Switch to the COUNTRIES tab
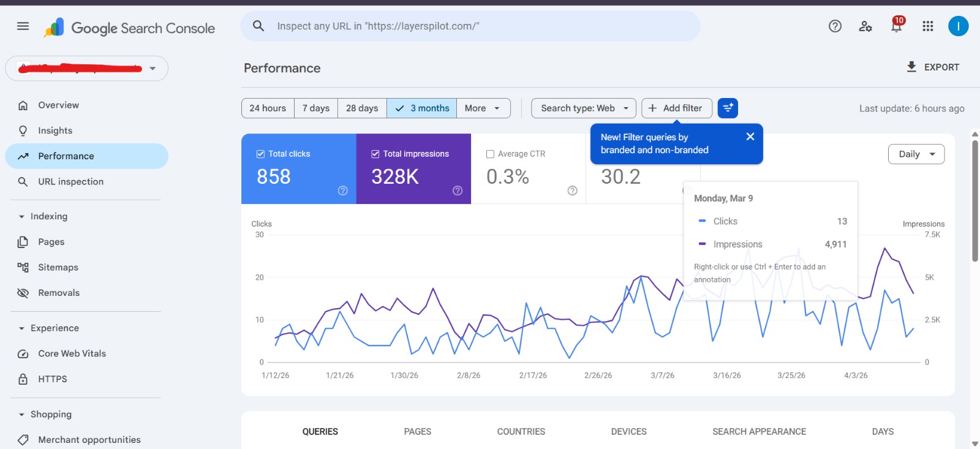The width and height of the screenshot is (980, 449). point(521,432)
